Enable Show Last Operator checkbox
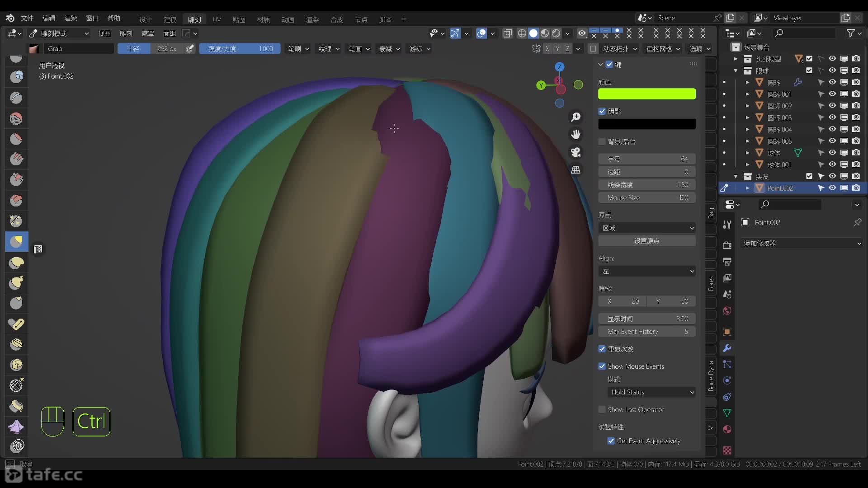The image size is (868, 488). point(602,409)
